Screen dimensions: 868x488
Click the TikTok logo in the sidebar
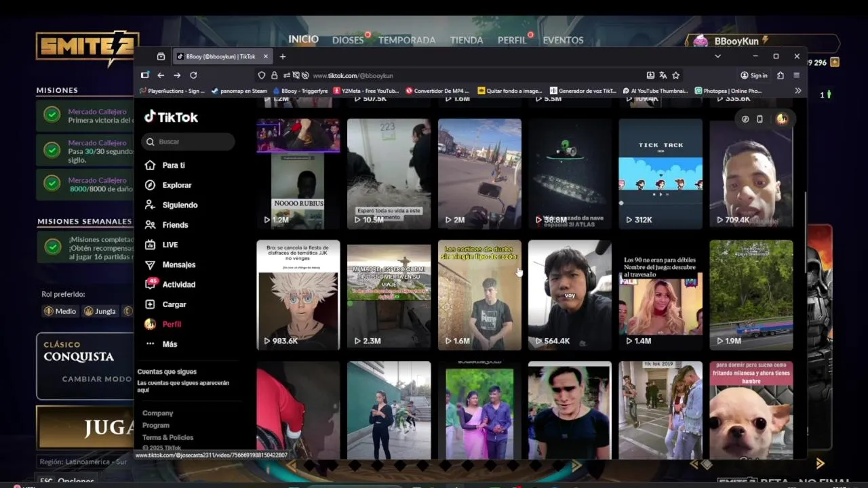(171, 117)
